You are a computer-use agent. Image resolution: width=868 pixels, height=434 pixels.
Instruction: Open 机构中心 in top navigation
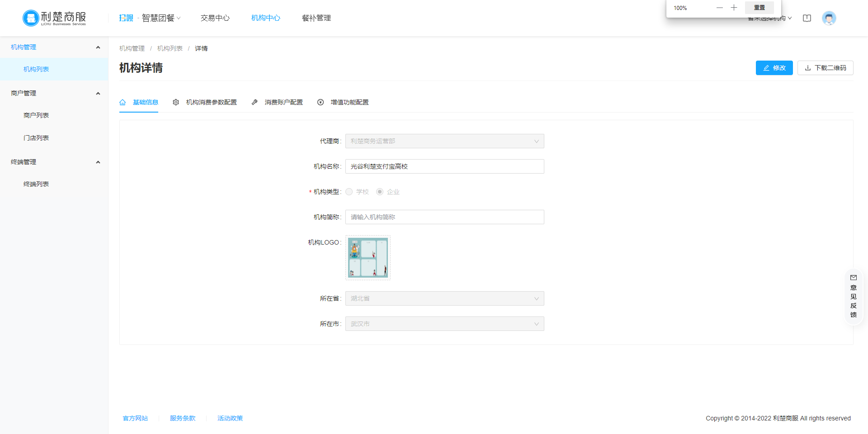(x=266, y=18)
